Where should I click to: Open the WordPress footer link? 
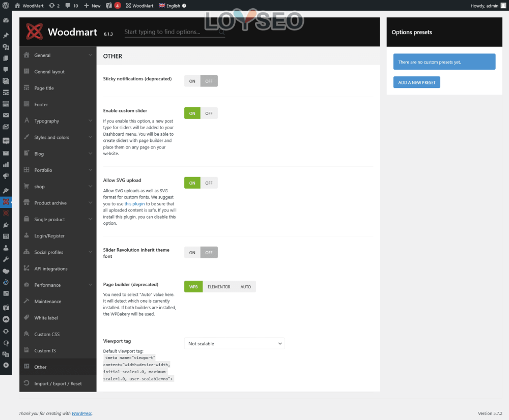(81, 413)
